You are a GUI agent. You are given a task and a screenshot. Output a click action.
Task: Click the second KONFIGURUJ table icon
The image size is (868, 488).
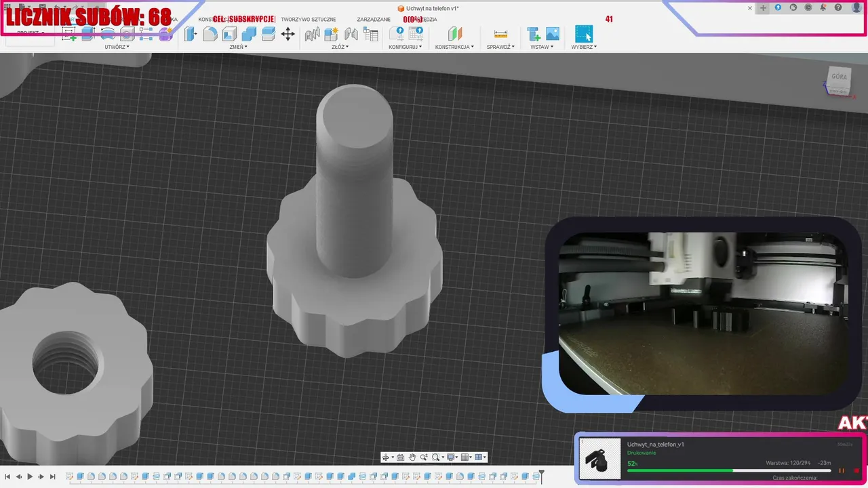click(416, 34)
